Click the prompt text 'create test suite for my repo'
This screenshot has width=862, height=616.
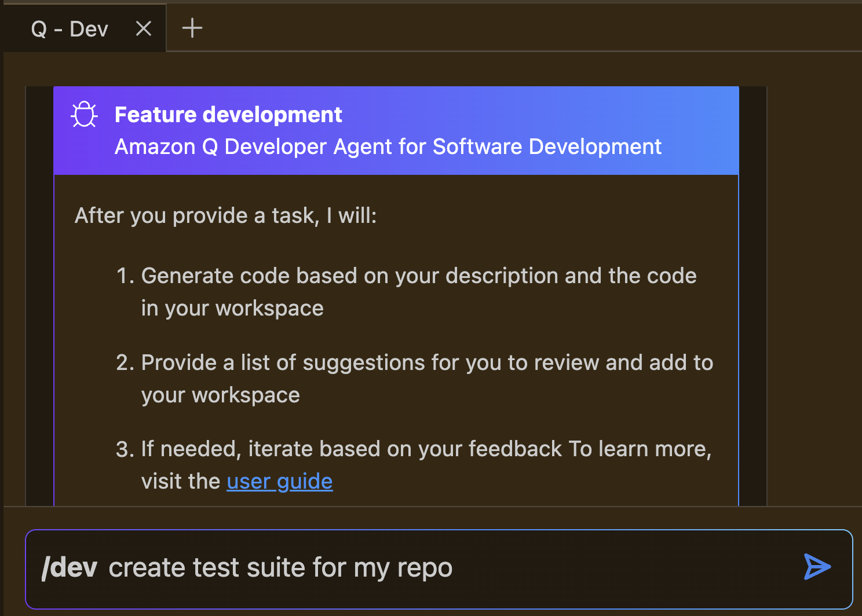point(280,567)
